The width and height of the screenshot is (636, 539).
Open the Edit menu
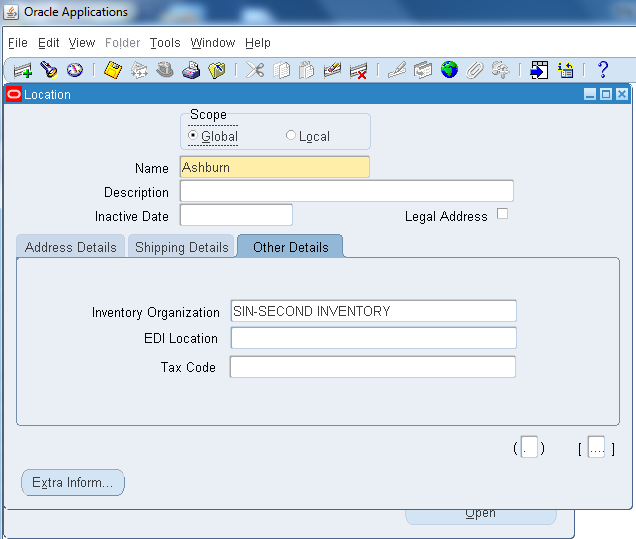[49, 43]
